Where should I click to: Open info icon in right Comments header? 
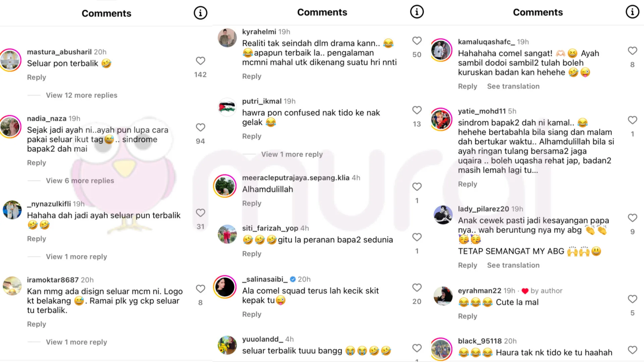click(633, 12)
